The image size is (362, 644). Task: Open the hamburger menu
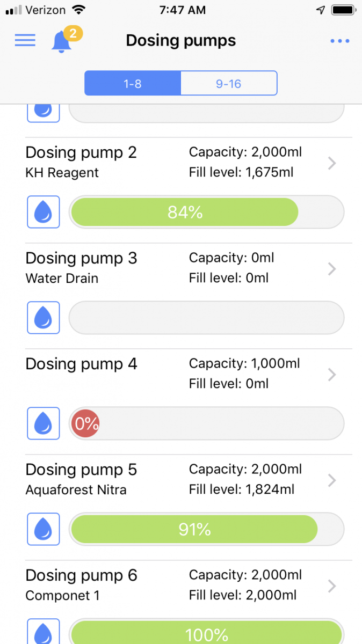pyautogui.click(x=25, y=40)
